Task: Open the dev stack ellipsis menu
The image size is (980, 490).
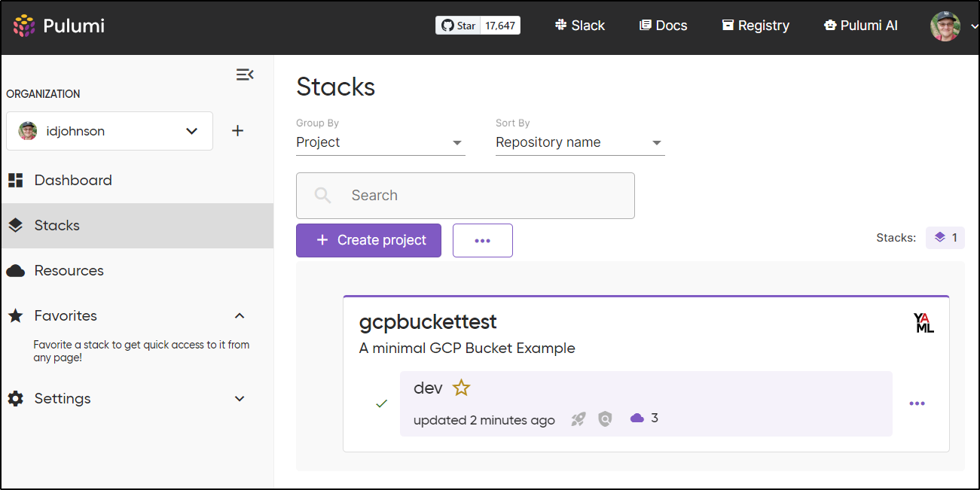Action: (917, 403)
